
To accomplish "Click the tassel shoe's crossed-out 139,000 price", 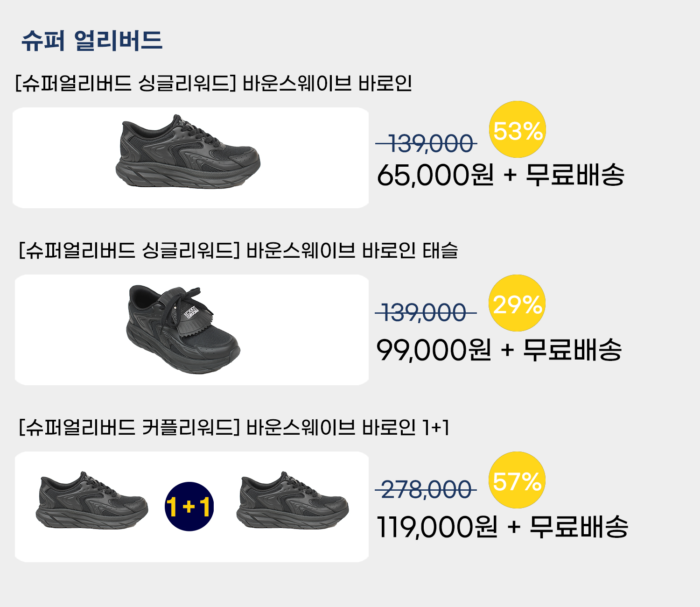I will coord(426,312).
